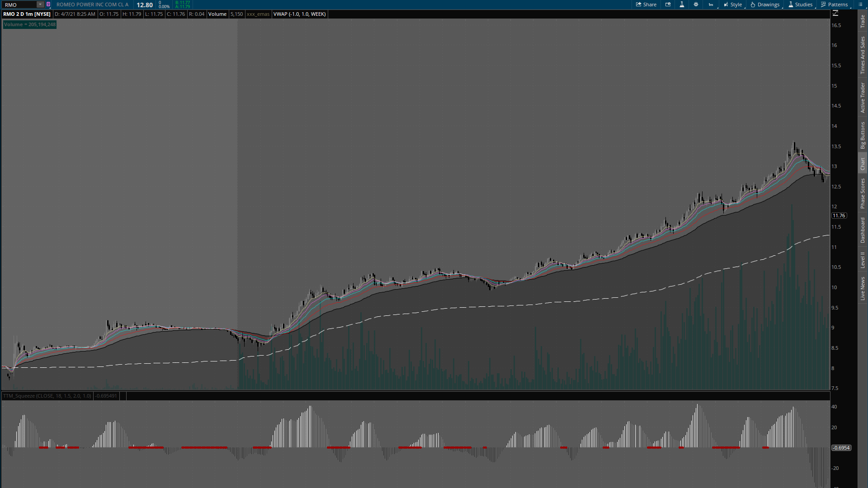
Task: Expand the RMO symbol dropdown arrow
Action: [40, 5]
